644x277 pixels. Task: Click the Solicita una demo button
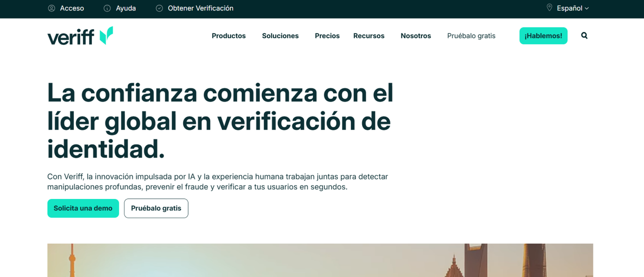83,208
